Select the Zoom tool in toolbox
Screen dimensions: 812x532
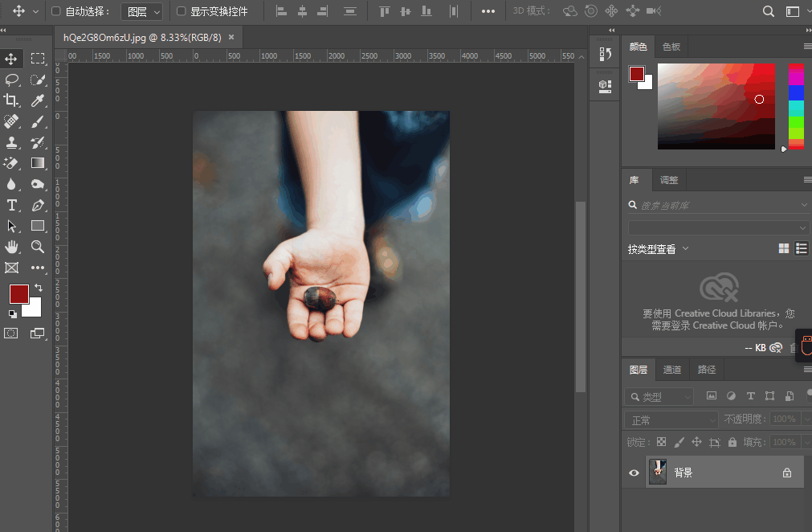coord(38,247)
